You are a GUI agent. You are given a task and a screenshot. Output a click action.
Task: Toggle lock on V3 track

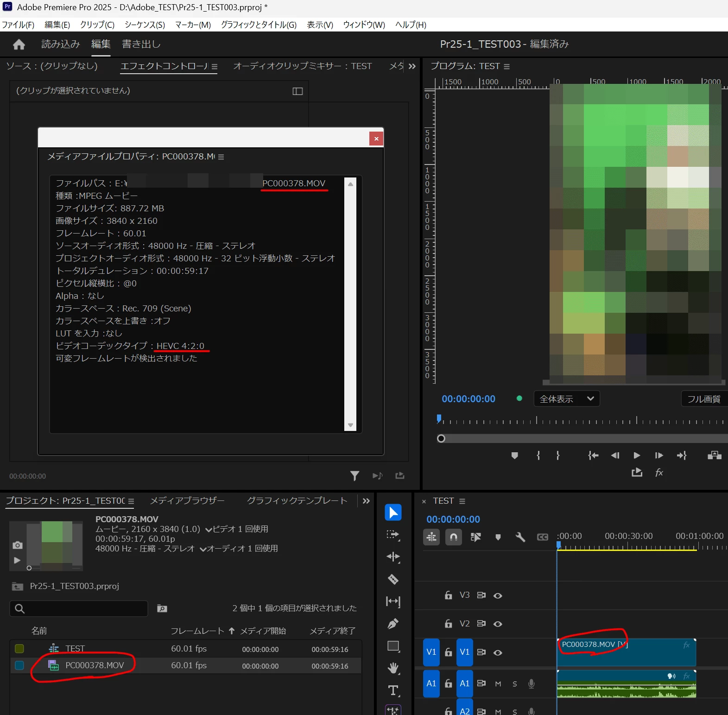[x=448, y=595]
